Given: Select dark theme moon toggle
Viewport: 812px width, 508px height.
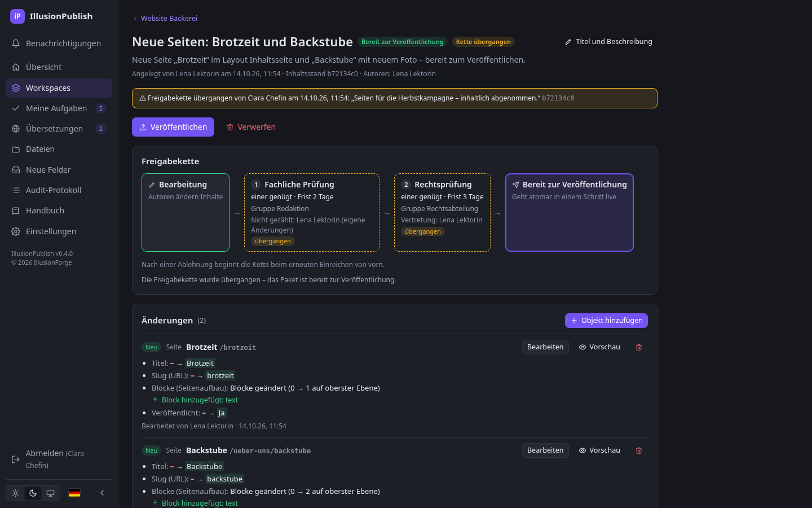Looking at the screenshot, I should click(33, 493).
